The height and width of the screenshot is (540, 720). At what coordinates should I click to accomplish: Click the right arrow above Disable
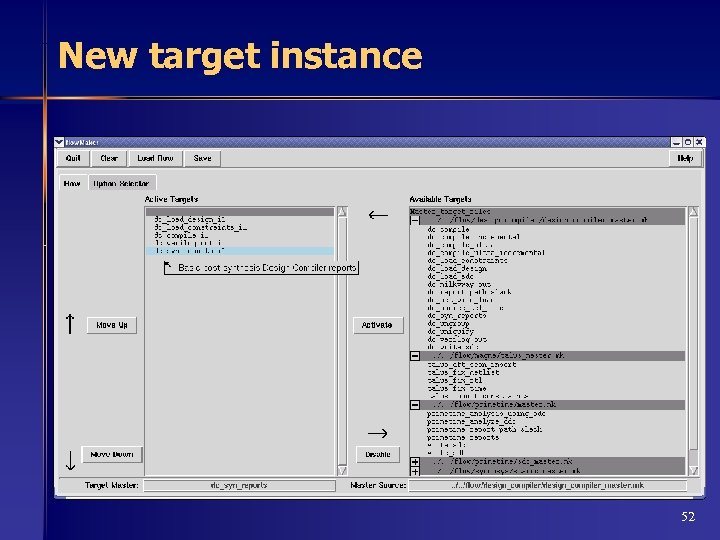click(x=377, y=433)
